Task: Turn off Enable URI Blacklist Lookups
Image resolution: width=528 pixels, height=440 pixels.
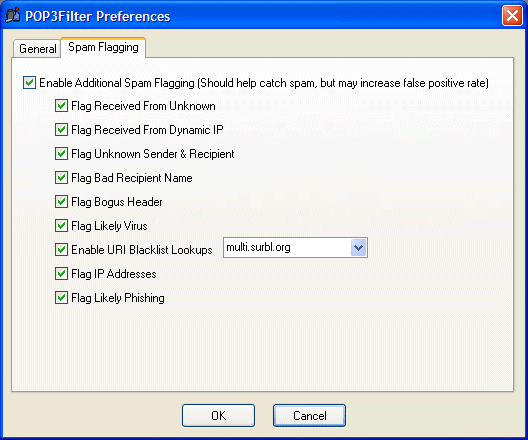Action: (61, 250)
